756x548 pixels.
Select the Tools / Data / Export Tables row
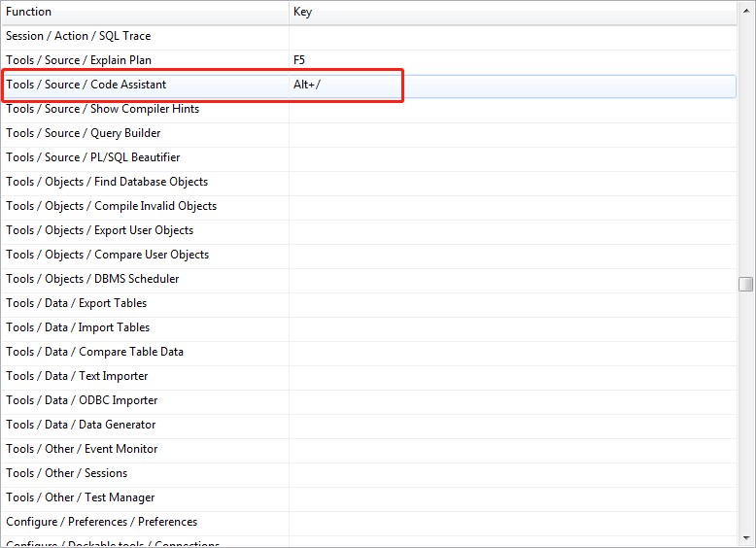[x=369, y=303]
